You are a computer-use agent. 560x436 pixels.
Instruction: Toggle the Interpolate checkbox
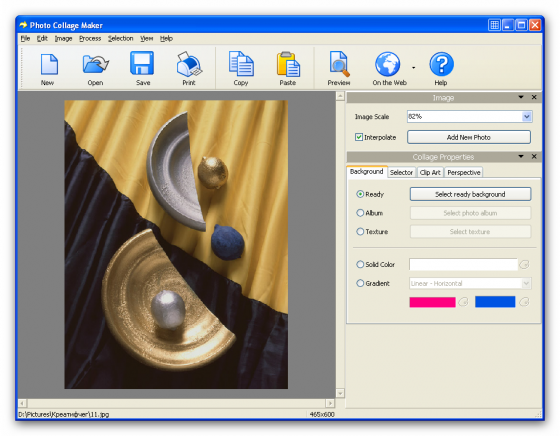pyautogui.click(x=359, y=137)
